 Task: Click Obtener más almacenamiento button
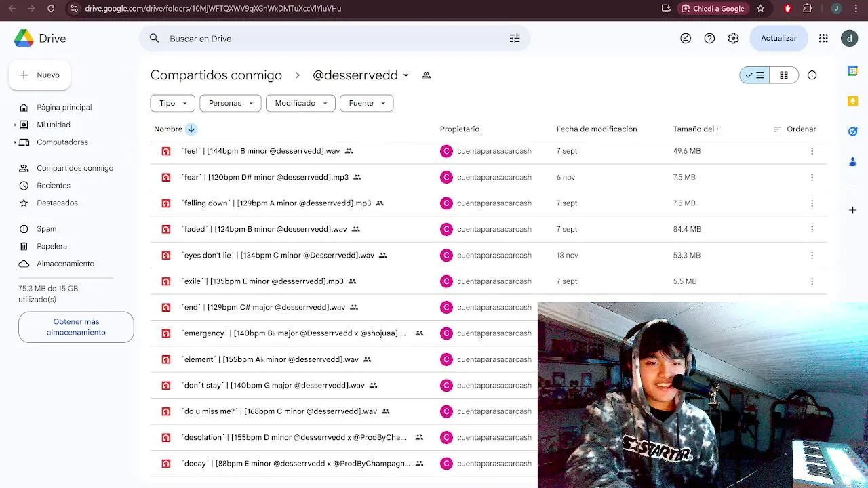pyautogui.click(x=76, y=327)
